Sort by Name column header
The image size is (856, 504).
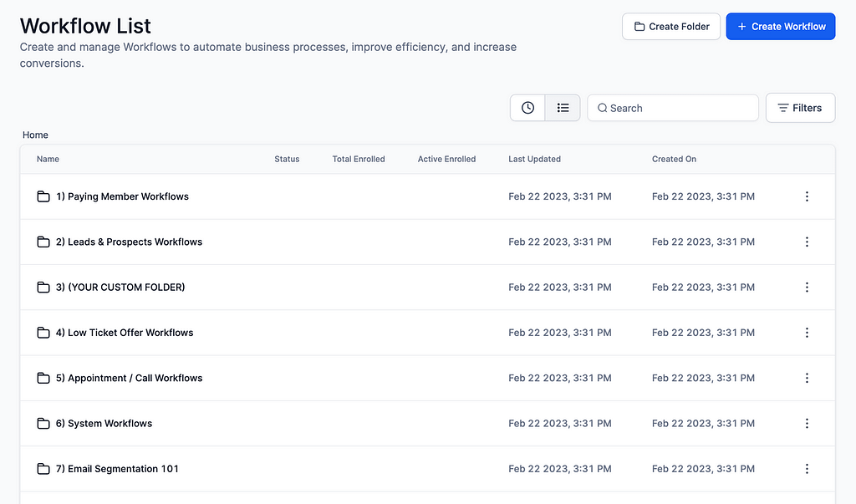48,159
